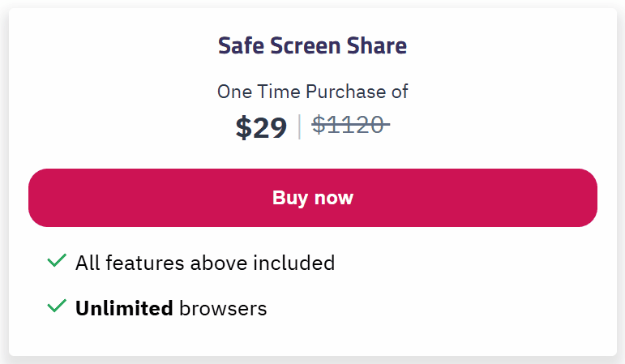Click the word Share in the heading

[x=377, y=46]
